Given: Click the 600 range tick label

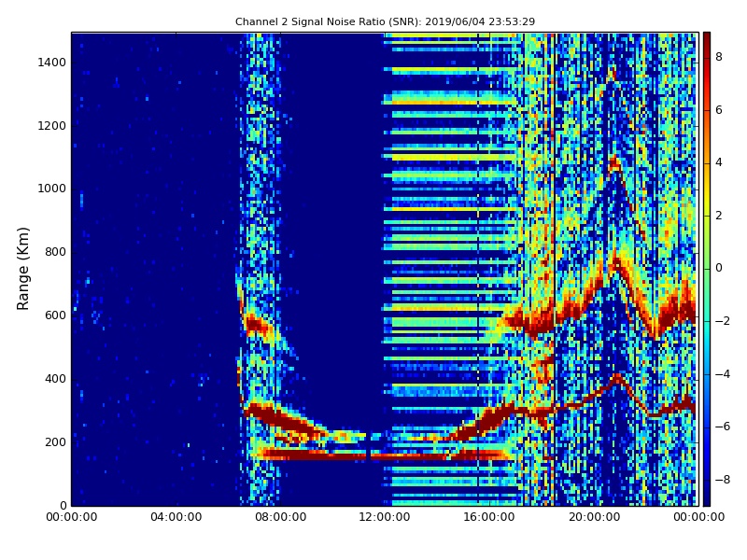Looking at the screenshot, I should click(55, 315).
